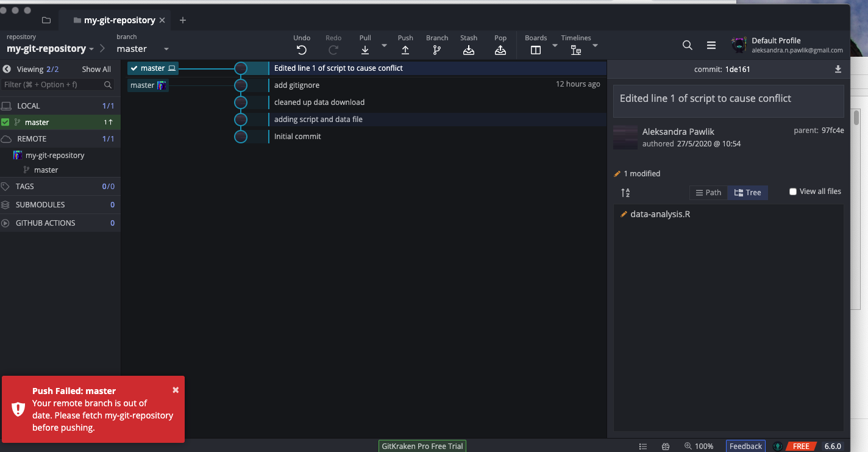Open the repository folder icon in tab bar
The width and height of the screenshot is (868, 452).
click(46, 20)
